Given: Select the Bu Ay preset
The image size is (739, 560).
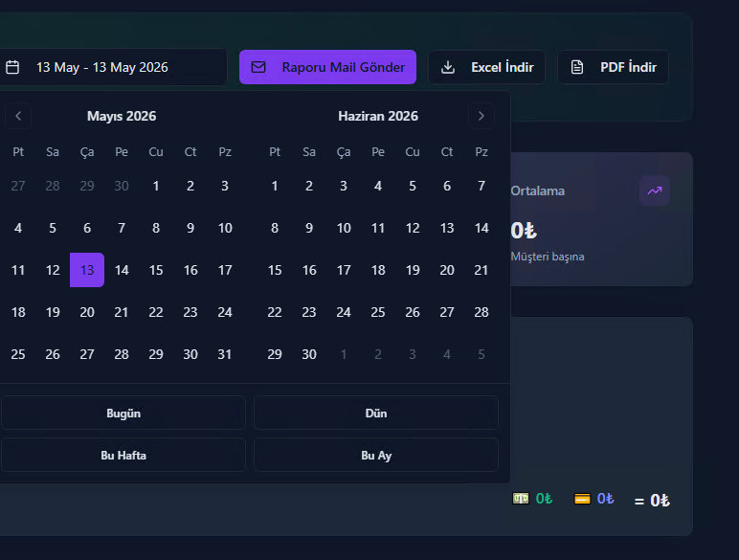Looking at the screenshot, I should 376,456.
